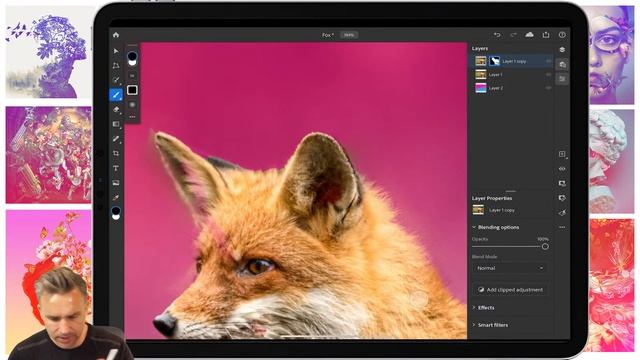Select the Layer 1 copy mask thumbnail
The width and height of the screenshot is (640, 360).
tap(494, 61)
